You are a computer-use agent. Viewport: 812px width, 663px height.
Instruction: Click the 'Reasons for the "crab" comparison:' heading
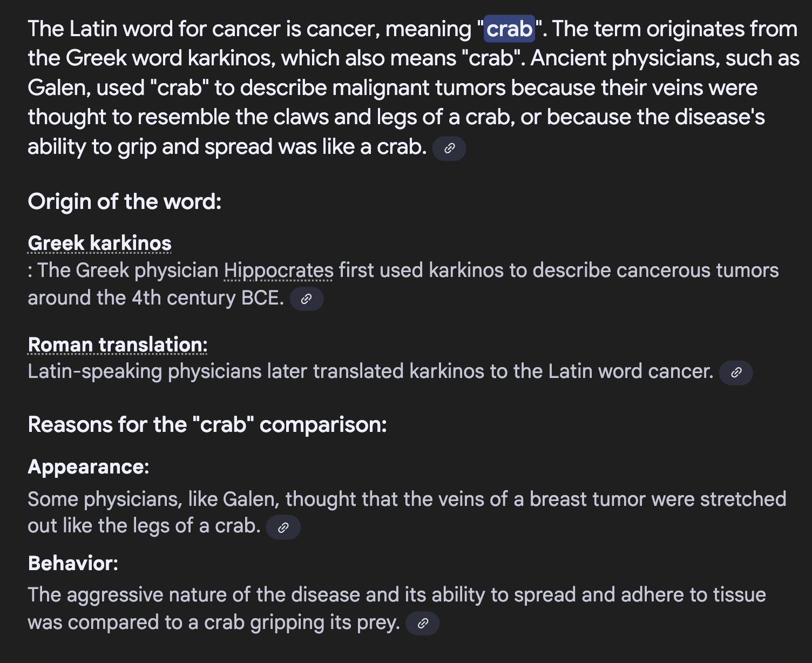[x=207, y=424]
